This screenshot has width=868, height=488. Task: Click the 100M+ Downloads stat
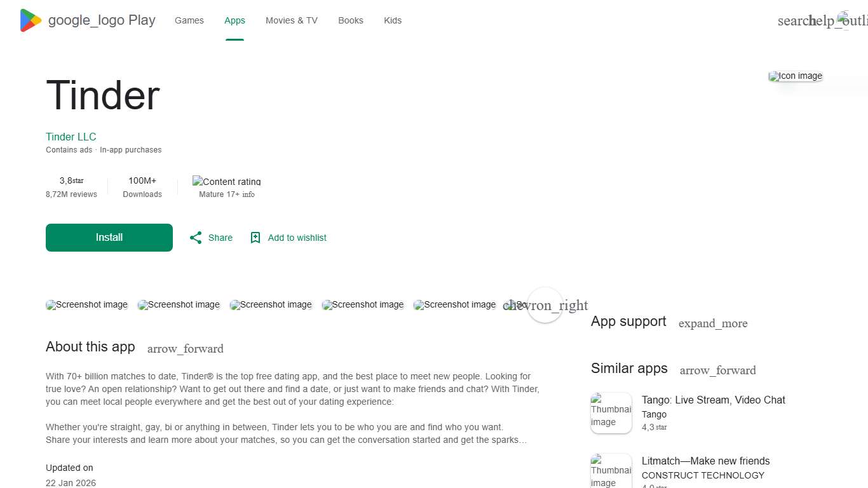pyautogui.click(x=142, y=187)
